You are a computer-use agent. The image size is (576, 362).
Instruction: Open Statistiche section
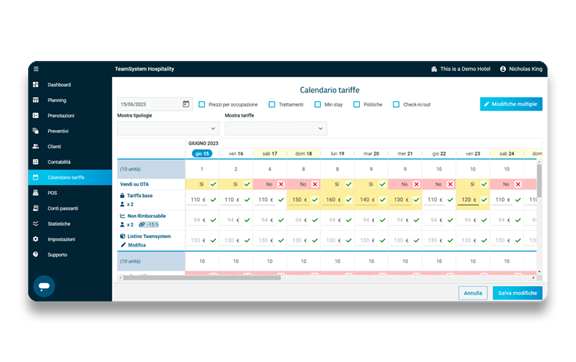59,224
